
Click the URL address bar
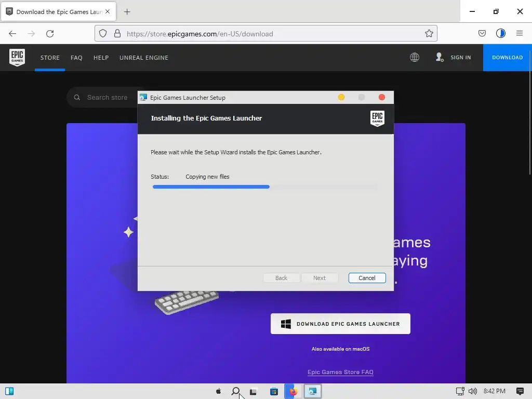(265, 34)
